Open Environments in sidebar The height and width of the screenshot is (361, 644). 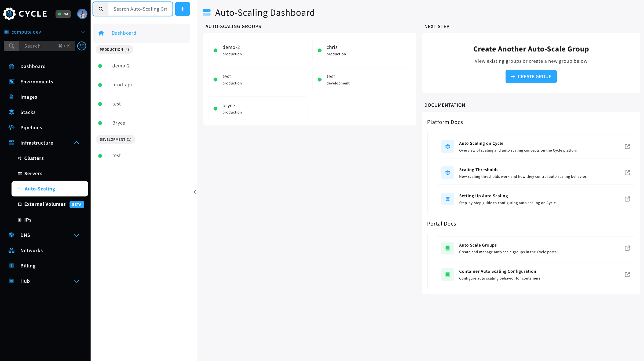37,82
